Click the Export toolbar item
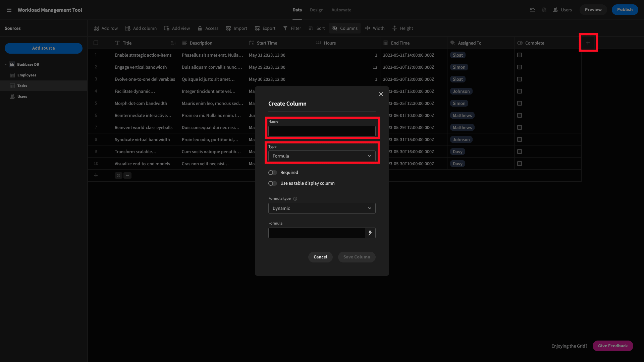Image resolution: width=644 pixels, height=362 pixels. click(265, 28)
